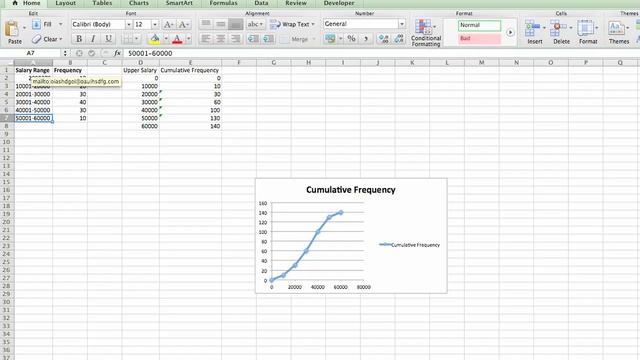
Task: Align text to middle icon
Action: 221,24
